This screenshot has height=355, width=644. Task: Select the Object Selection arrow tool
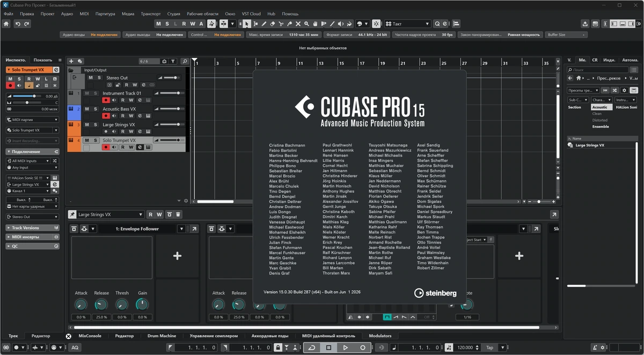(x=246, y=24)
